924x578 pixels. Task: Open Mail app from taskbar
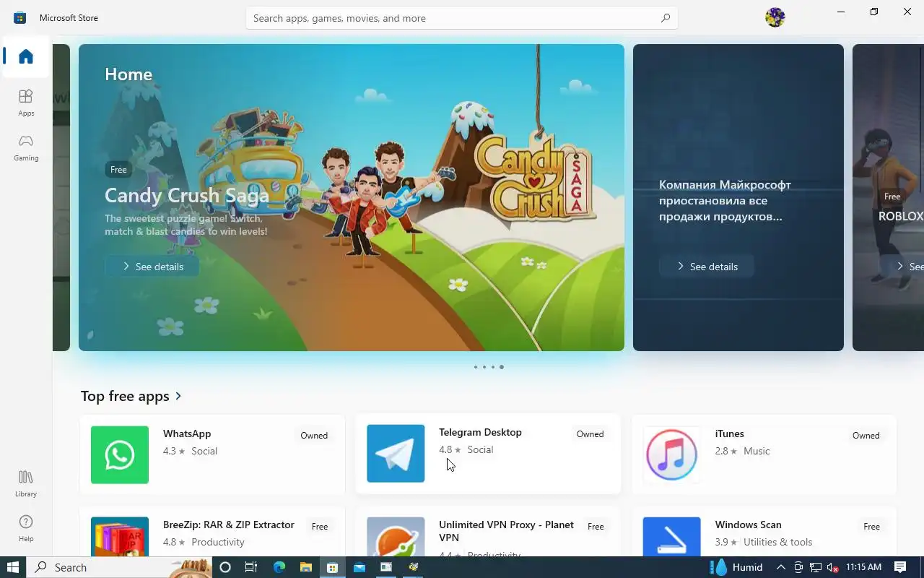[x=359, y=567]
